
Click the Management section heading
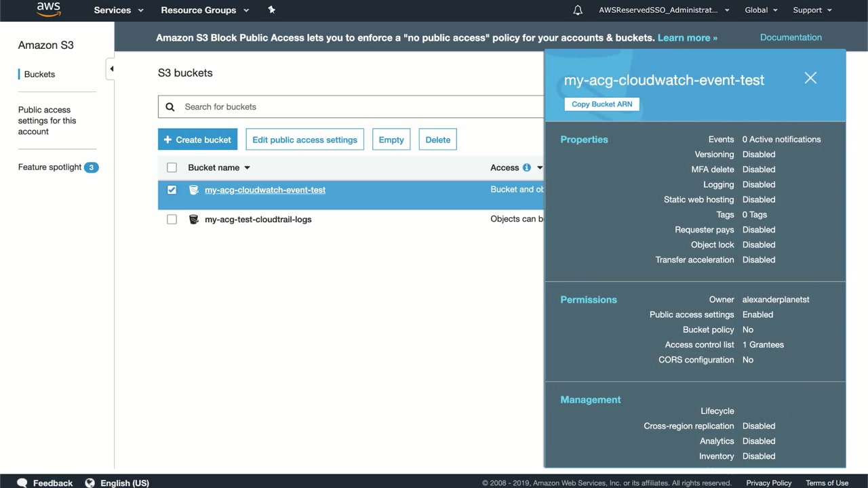(x=591, y=400)
